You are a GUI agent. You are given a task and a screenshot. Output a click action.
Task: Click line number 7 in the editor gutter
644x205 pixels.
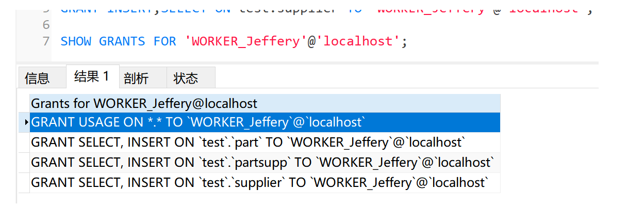(46, 41)
